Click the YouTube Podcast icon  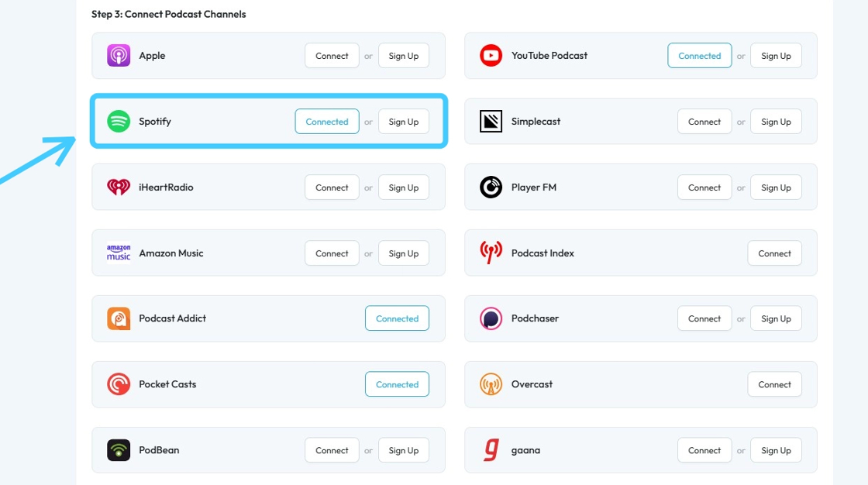tap(491, 55)
